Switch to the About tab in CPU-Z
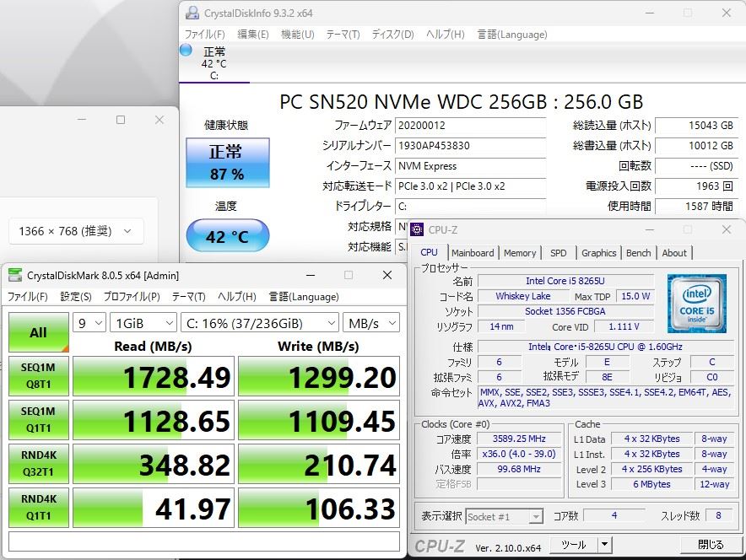 click(674, 253)
